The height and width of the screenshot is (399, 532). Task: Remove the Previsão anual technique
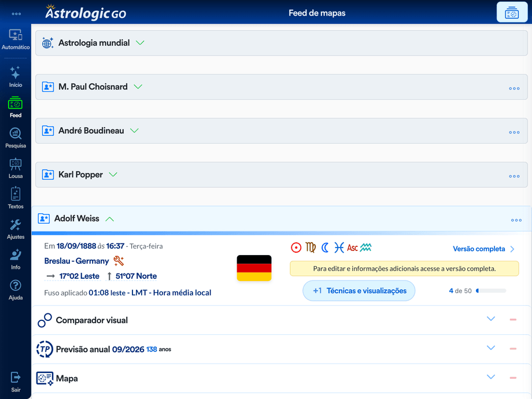click(x=513, y=349)
